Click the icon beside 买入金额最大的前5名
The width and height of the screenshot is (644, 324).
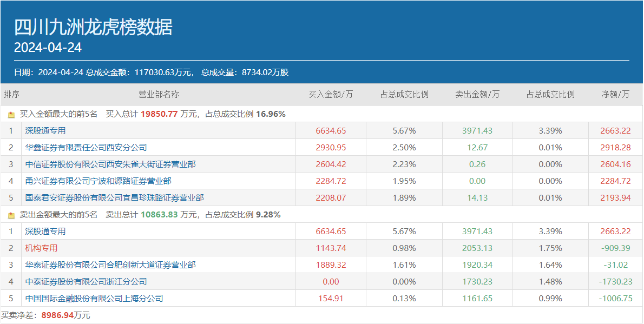click(x=11, y=115)
